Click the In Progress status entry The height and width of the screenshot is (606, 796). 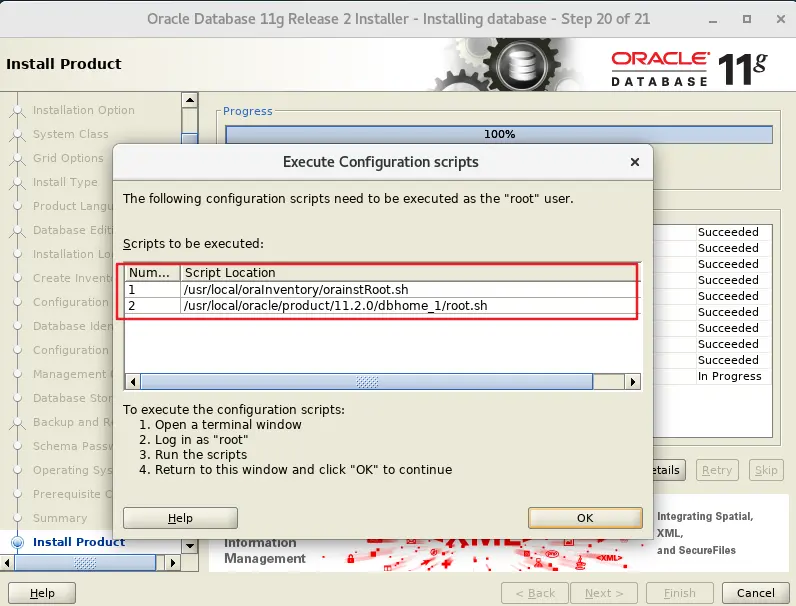tap(729, 376)
